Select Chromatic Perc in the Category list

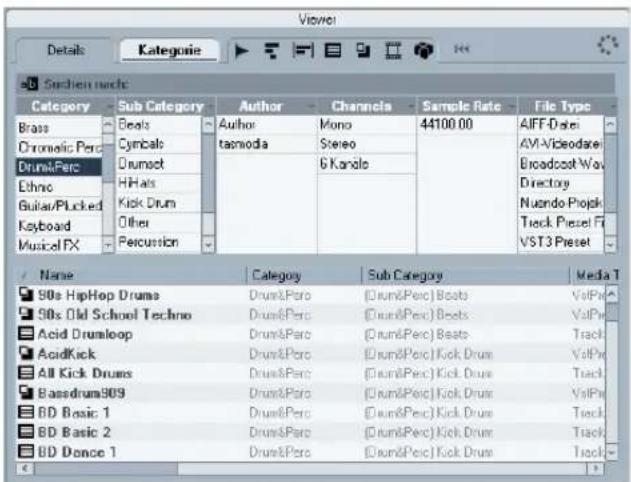pos(59,147)
